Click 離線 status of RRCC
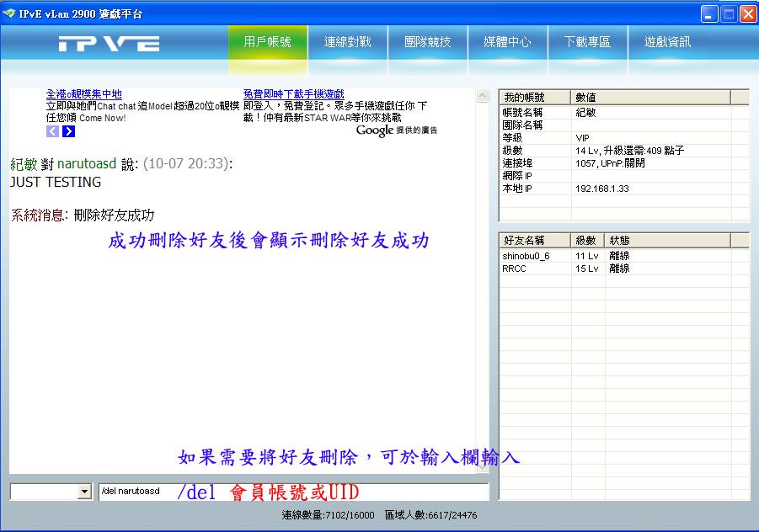Viewport: 759px width, 532px height. 619,269
